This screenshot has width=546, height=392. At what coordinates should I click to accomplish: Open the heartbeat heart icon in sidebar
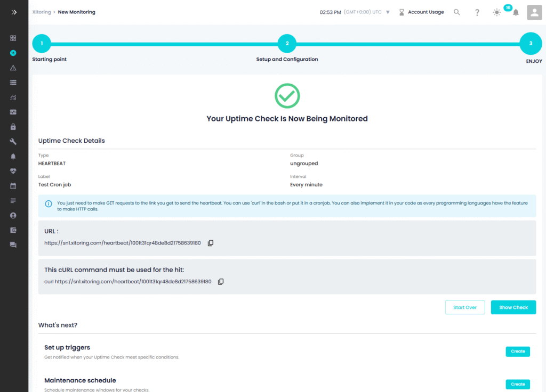[x=13, y=171]
